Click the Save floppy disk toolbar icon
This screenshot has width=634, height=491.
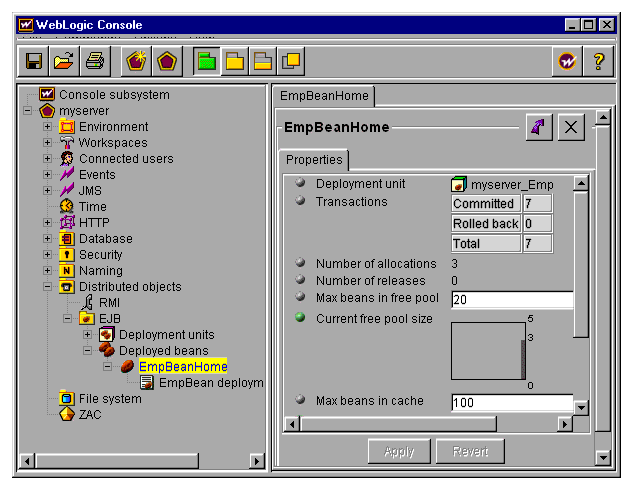[33, 61]
